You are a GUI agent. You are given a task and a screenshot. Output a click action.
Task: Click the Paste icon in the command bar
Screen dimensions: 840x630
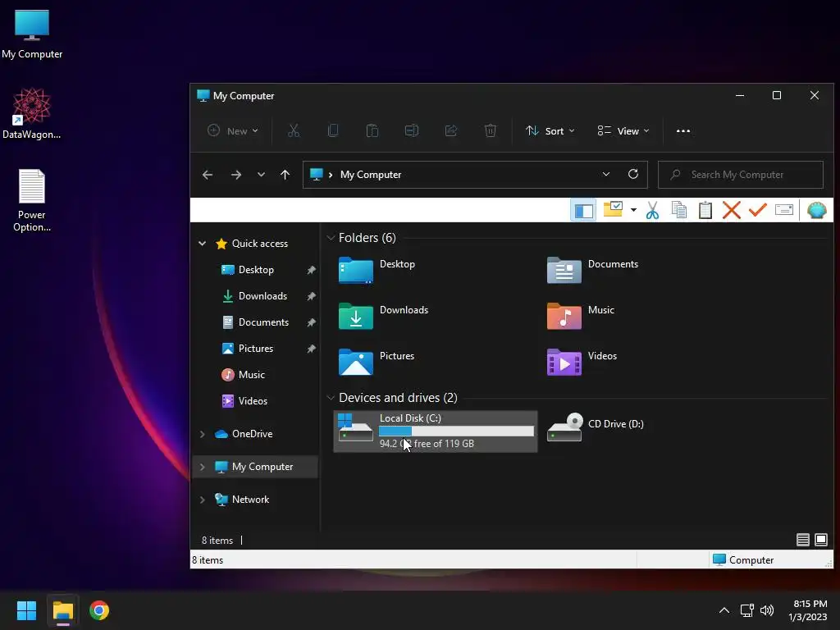click(x=372, y=130)
